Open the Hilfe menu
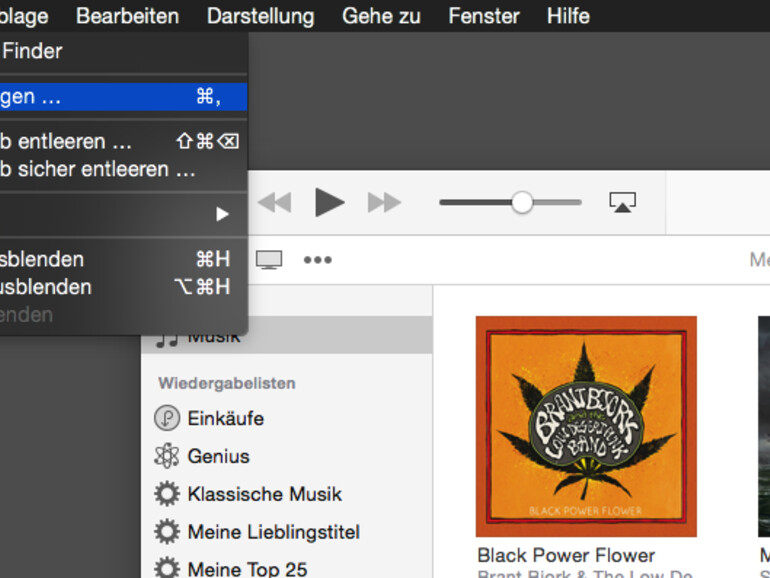 pyautogui.click(x=568, y=16)
